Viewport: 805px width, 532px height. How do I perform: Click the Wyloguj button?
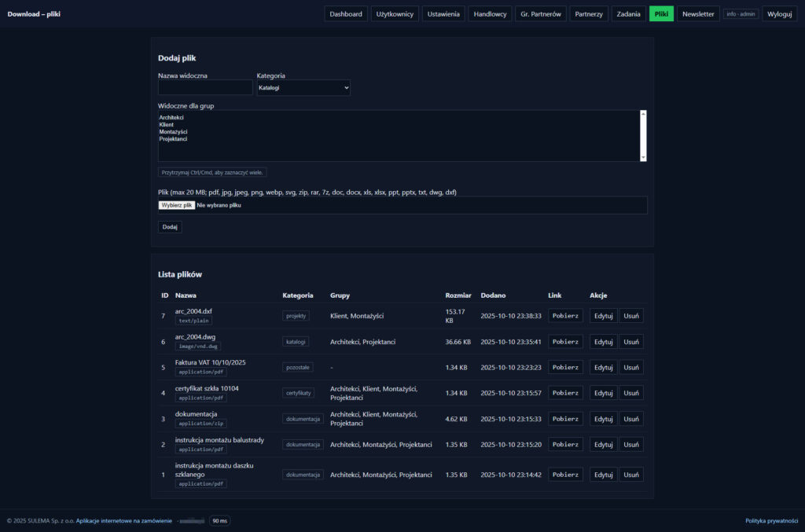[x=779, y=14]
